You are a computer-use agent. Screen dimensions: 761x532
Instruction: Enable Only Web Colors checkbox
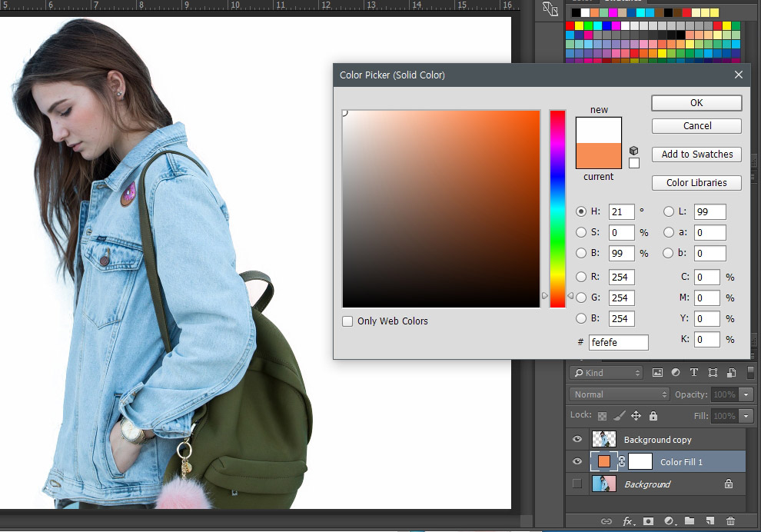pos(347,321)
